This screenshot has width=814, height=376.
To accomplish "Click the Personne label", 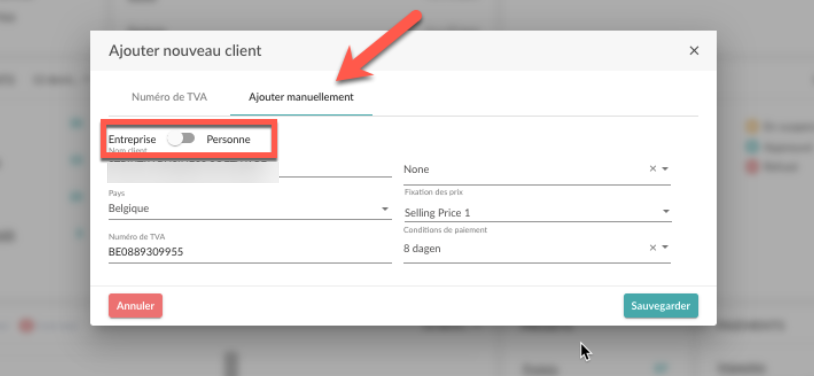I will pyautogui.click(x=228, y=139).
